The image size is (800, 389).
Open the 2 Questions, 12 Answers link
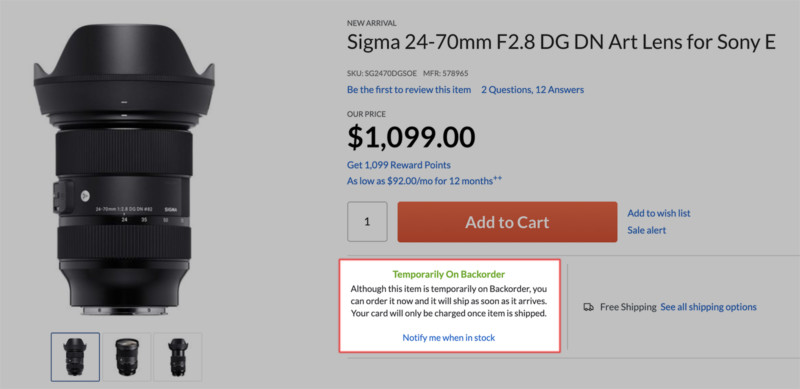(533, 90)
